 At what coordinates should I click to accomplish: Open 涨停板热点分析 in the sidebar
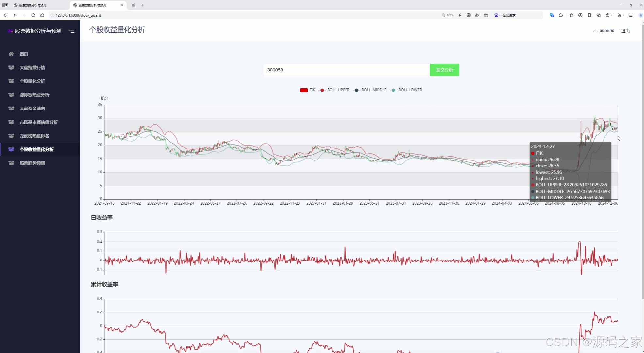[x=34, y=95]
